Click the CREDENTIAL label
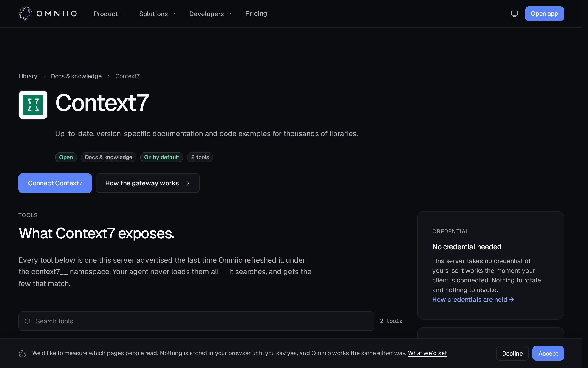The width and height of the screenshot is (588, 368). pyautogui.click(x=450, y=231)
